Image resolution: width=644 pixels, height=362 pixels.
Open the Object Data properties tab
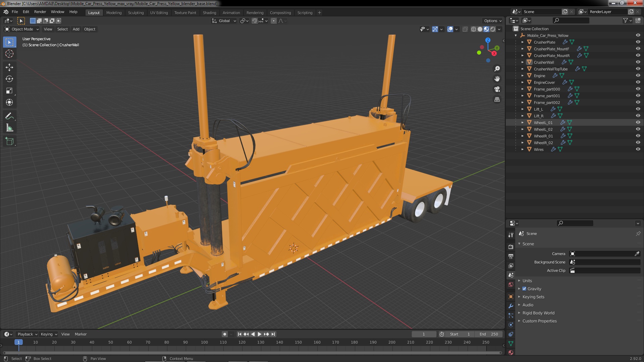(511, 344)
